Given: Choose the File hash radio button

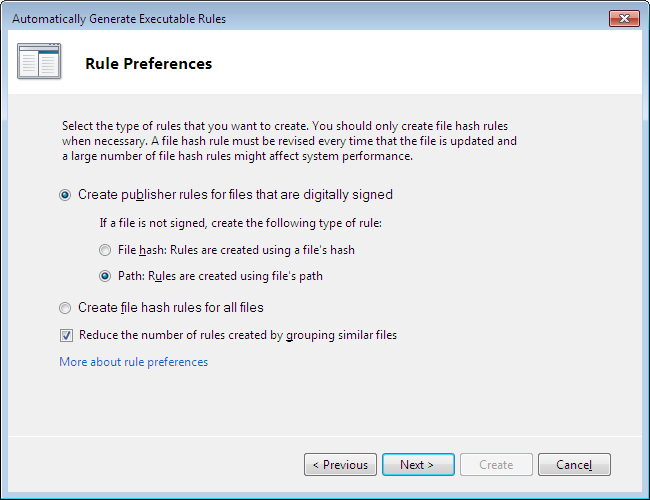Looking at the screenshot, I should (x=105, y=250).
